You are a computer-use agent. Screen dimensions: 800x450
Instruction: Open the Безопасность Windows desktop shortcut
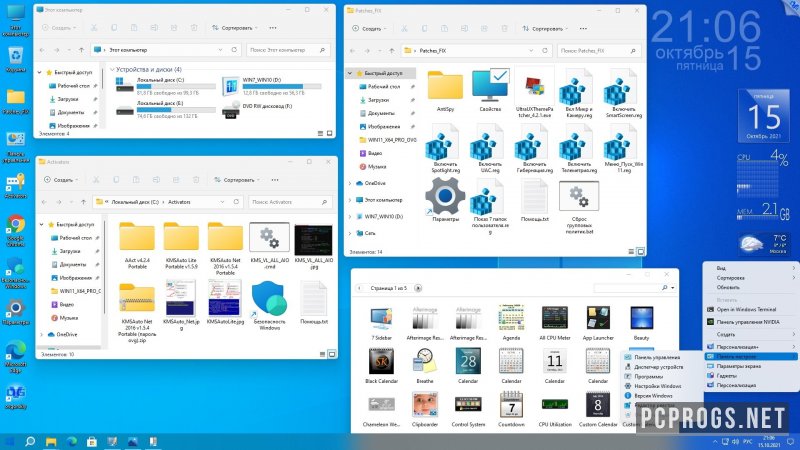[x=16, y=273]
